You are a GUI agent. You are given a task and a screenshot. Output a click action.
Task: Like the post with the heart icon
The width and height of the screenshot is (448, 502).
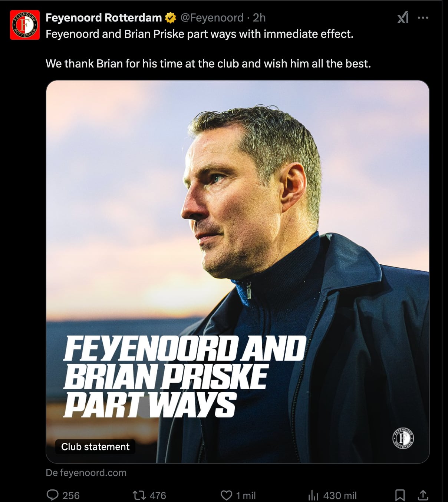point(226,495)
